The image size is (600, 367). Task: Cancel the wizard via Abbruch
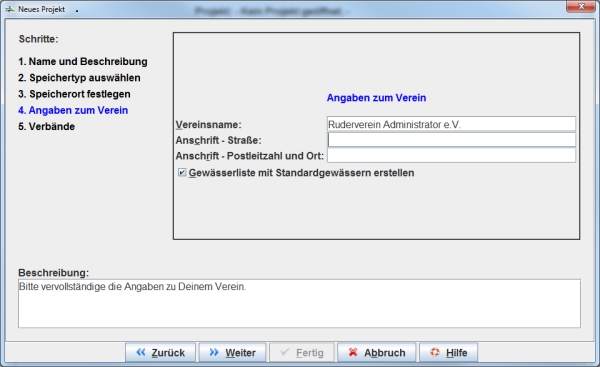click(377, 352)
